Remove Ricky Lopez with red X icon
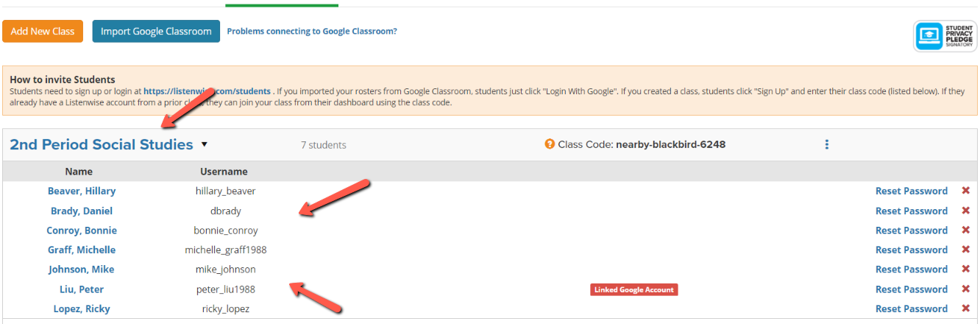The image size is (980, 324). [966, 309]
